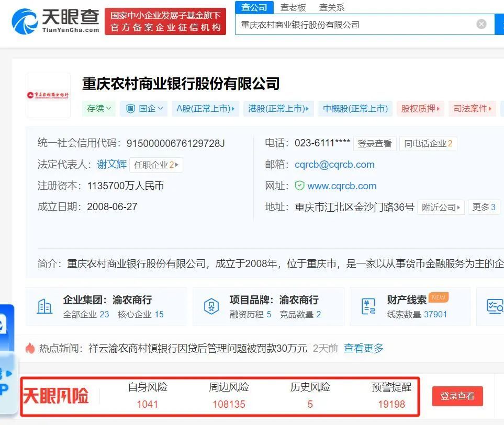Click the 国企 badge icon
Image resolution: width=504 pixels, height=425 pixels.
coord(130,109)
